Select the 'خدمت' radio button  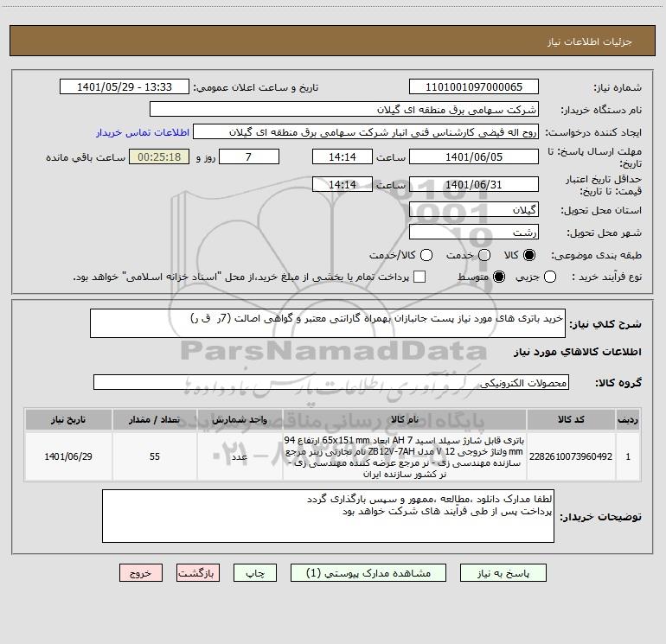484,255
